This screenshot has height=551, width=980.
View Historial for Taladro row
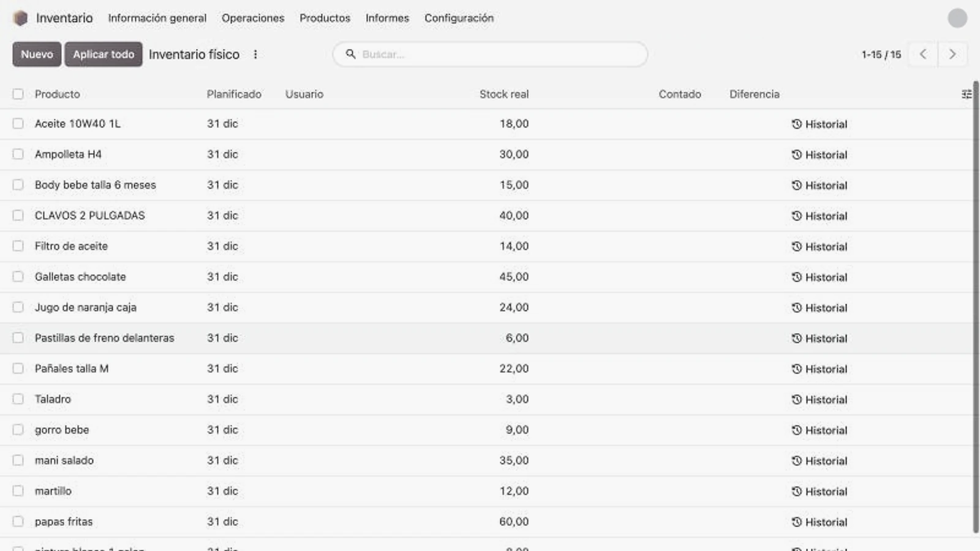click(819, 400)
